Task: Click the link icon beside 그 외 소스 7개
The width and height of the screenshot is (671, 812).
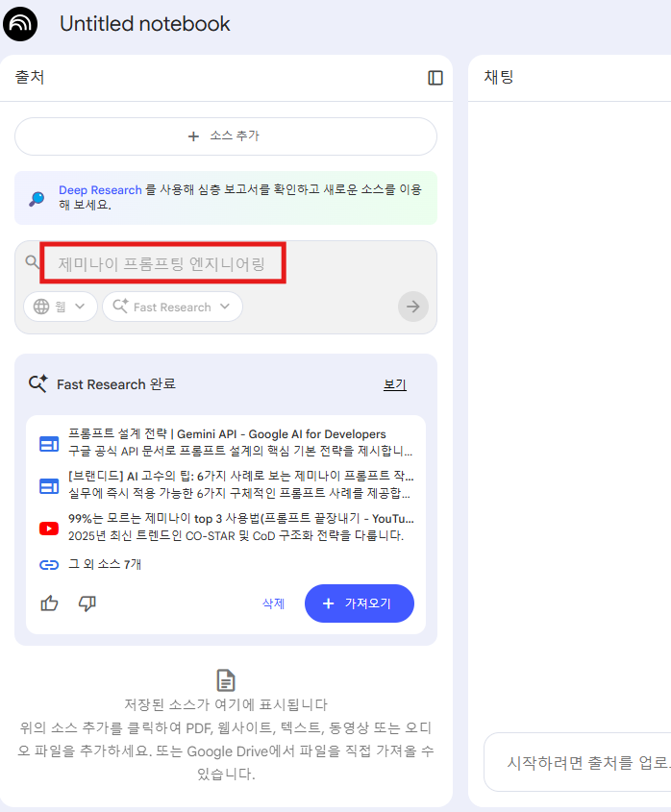Action: [x=49, y=564]
